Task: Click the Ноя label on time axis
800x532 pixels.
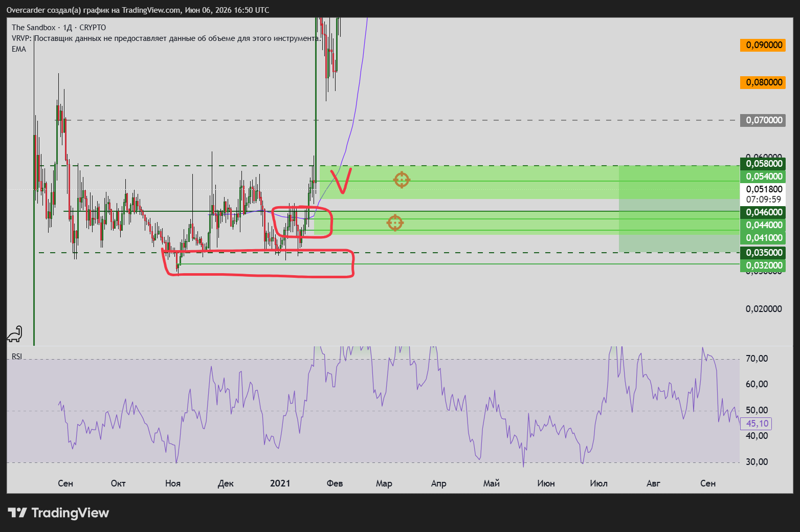Action: tap(173, 483)
